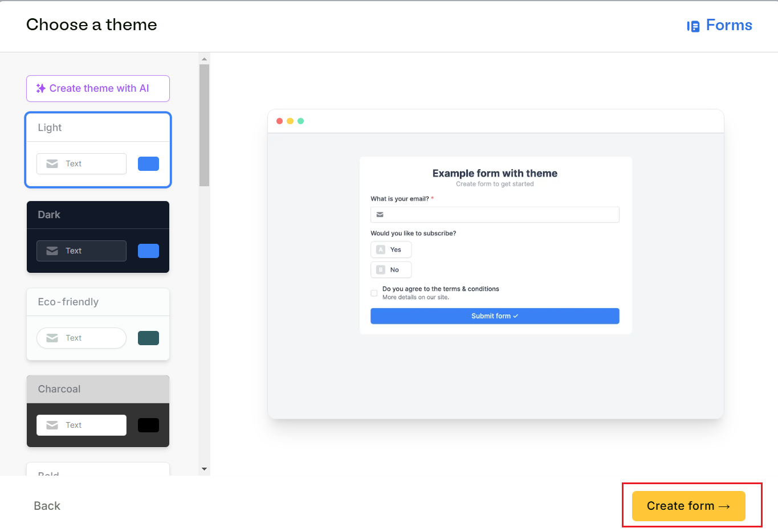This screenshot has width=778, height=532.
Task: Click the Submit form button in preview
Action: [x=495, y=316]
